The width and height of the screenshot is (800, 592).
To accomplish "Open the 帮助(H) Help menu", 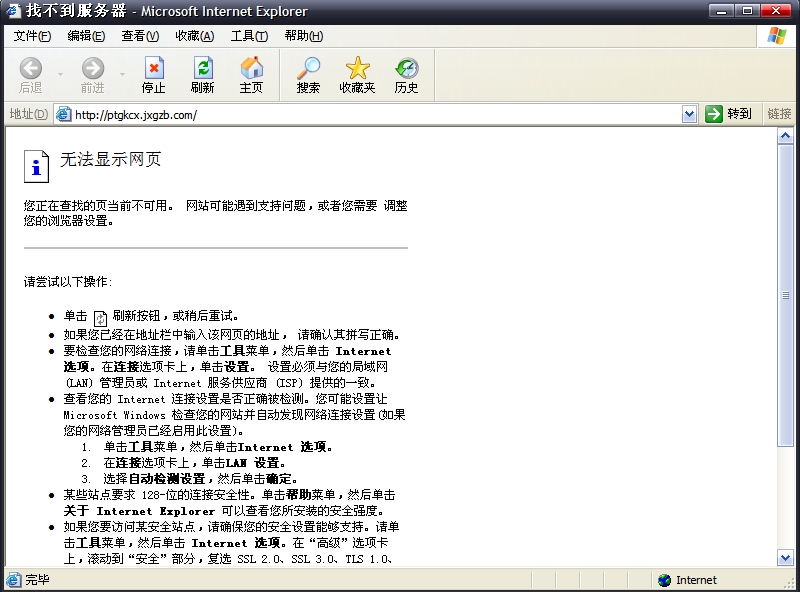I will click(304, 36).
